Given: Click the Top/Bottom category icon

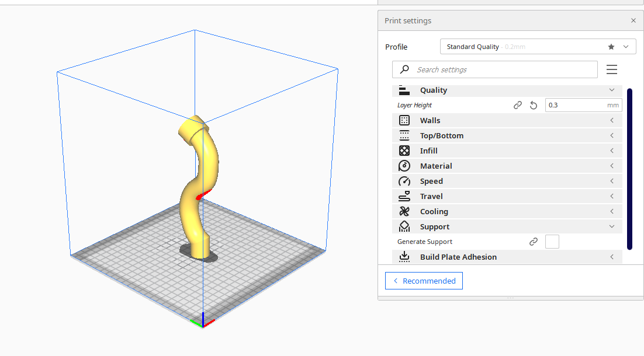Looking at the screenshot, I should click(404, 136).
